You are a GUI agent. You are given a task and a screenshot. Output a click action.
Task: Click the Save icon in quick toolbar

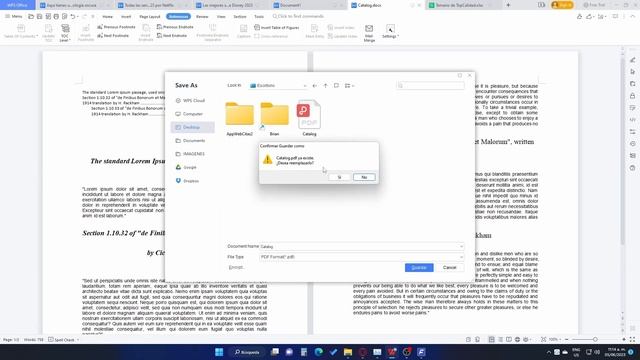40,16
